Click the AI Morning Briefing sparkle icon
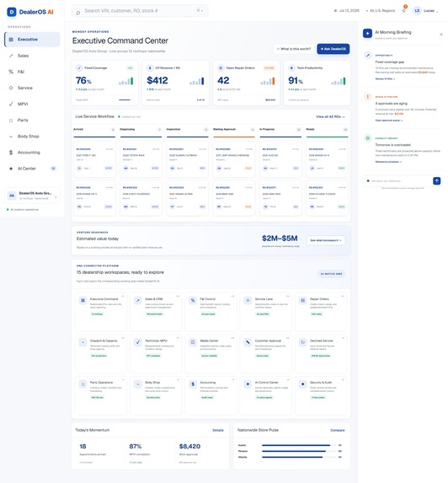 click(x=367, y=33)
